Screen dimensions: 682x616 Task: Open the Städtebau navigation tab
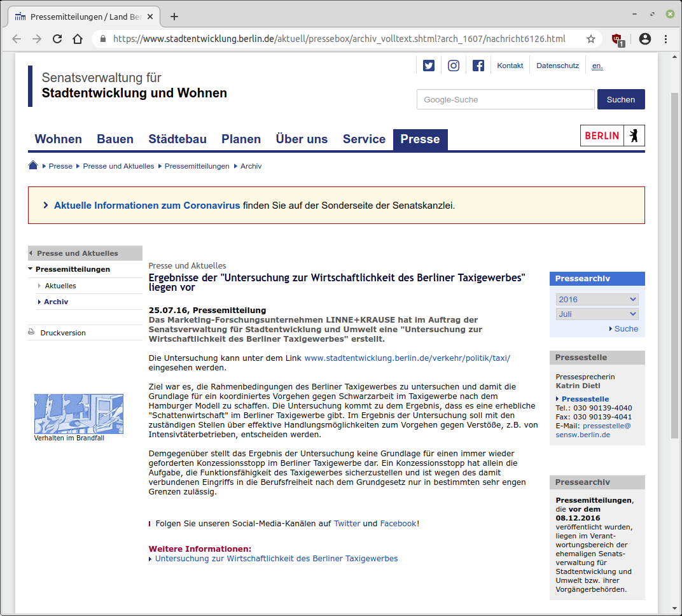point(177,139)
